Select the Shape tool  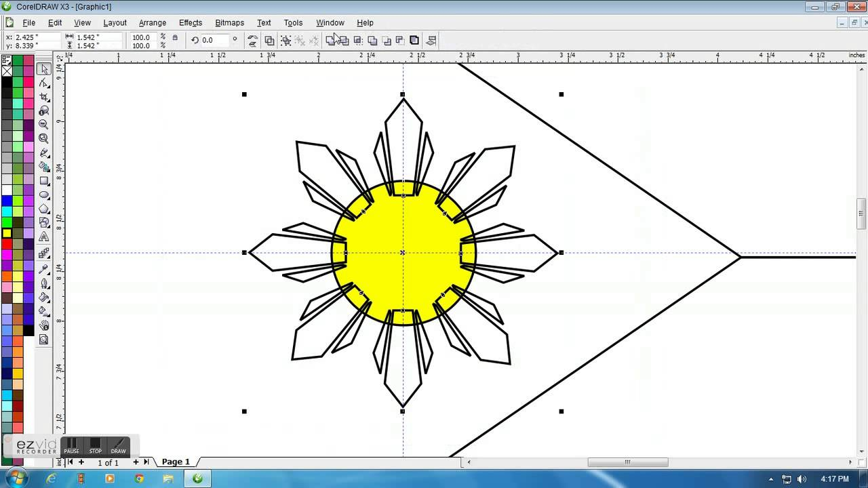tap(43, 83)
